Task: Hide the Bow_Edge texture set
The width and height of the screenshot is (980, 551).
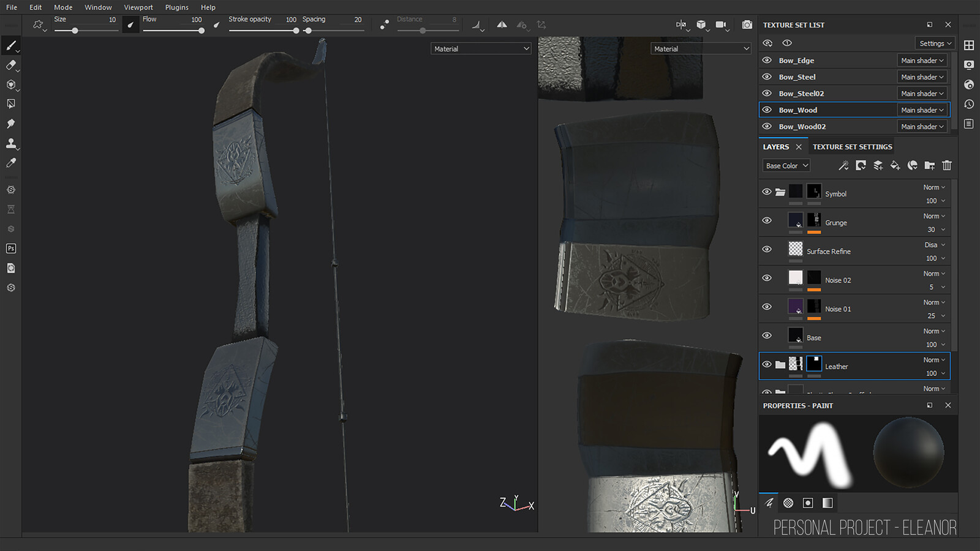Action: point(767,61)
